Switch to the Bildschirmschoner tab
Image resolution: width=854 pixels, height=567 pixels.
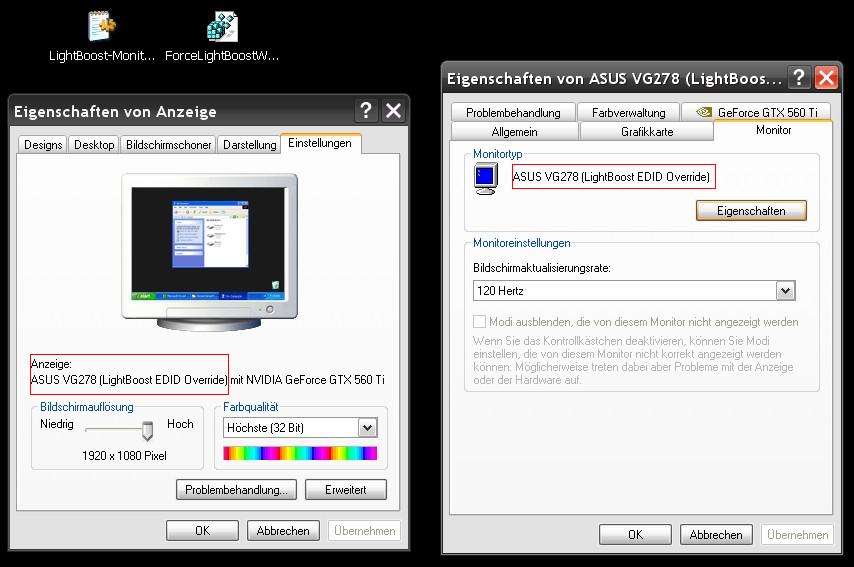[169, 145]
